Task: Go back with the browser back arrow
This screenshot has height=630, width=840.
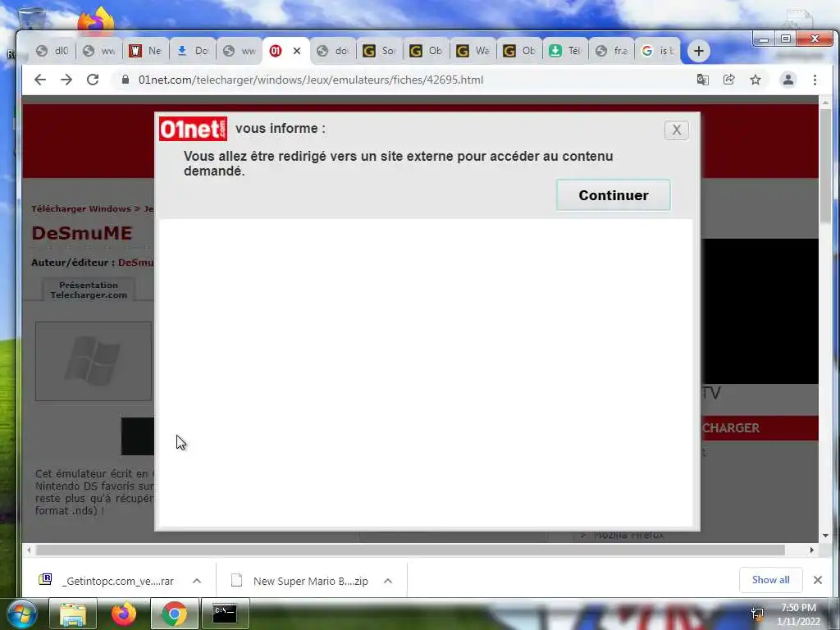Action: (40, 80)
